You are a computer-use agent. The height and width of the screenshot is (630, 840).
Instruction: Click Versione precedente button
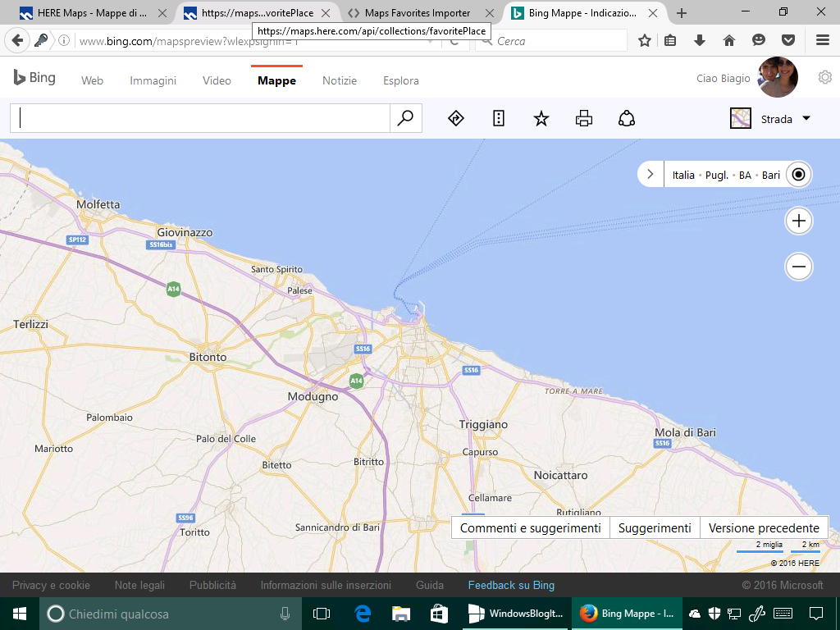764,528
